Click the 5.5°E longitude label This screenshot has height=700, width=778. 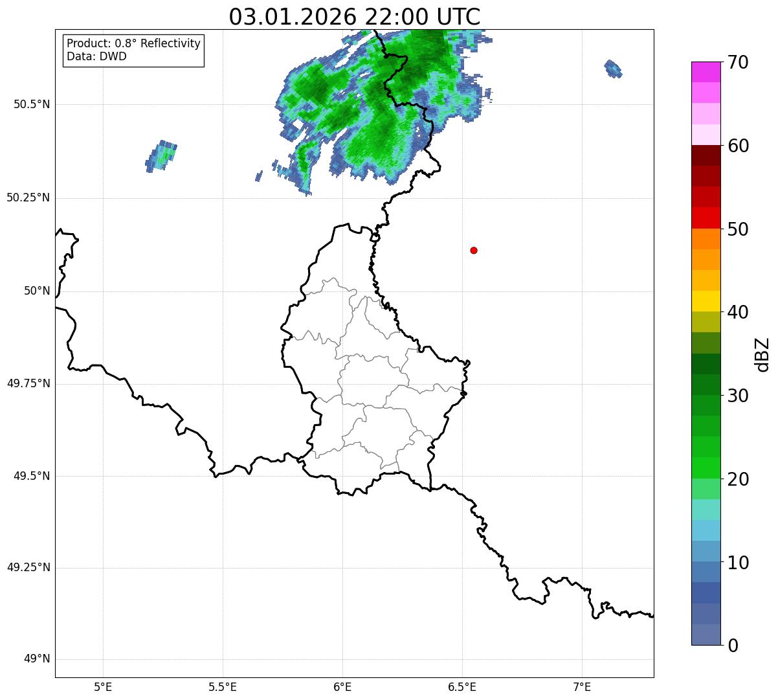pos(223,686)
